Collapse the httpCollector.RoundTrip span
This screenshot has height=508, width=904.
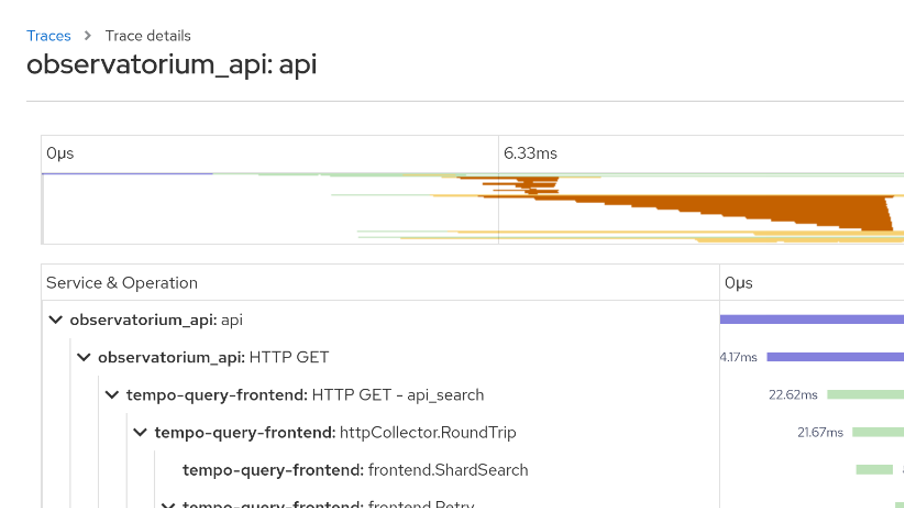pyautogui.click(x=140, y=432)
